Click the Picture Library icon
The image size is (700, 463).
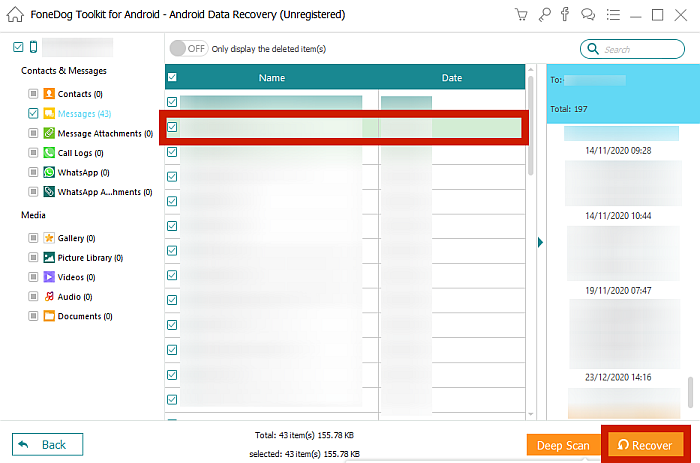[49, 258]
